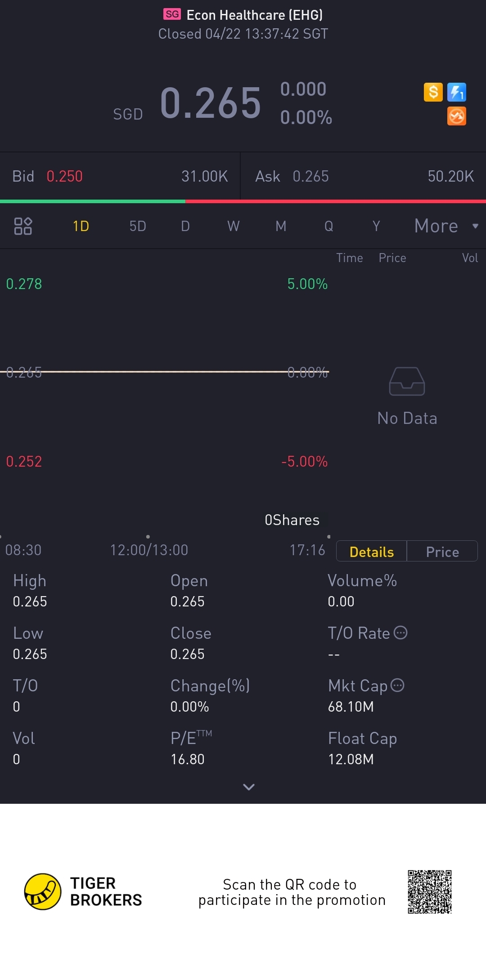Screen dimensions: 486x980
Task: Open the T/O Rate info icon
Action: (400, 633)
